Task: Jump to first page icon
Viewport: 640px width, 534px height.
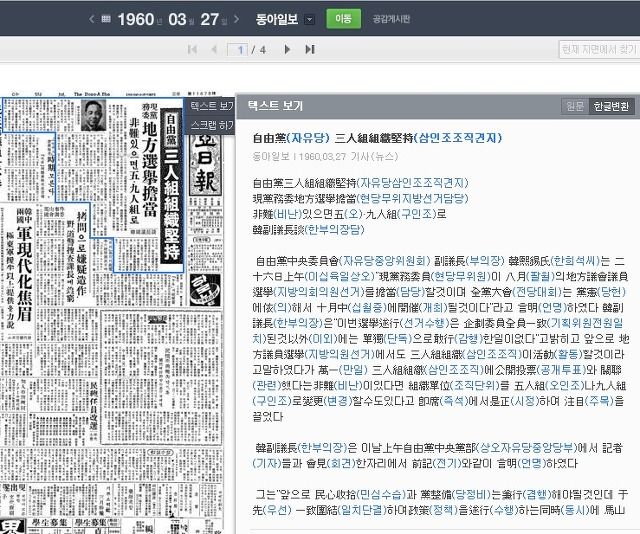Action: click(x=192, y=49)
